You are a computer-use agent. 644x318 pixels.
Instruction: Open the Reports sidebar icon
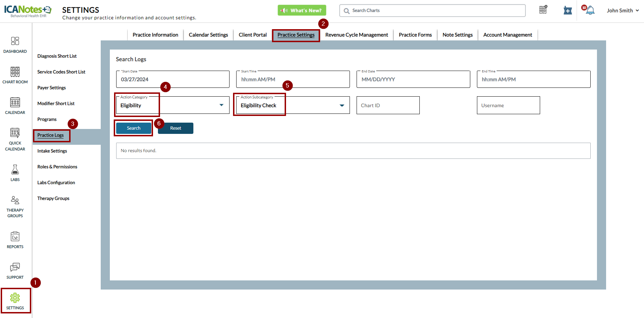click(15, 237)
